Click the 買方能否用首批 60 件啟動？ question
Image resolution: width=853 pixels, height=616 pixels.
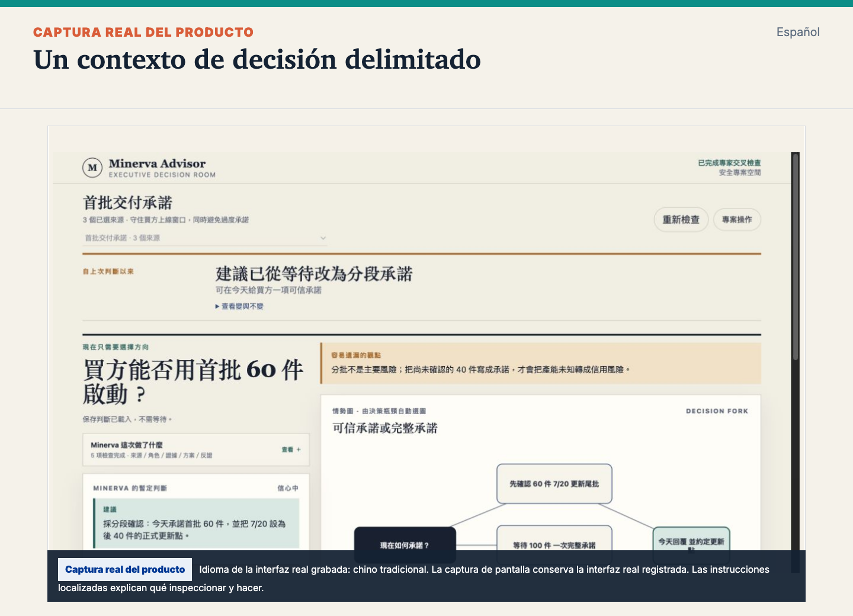pos(193,382)
